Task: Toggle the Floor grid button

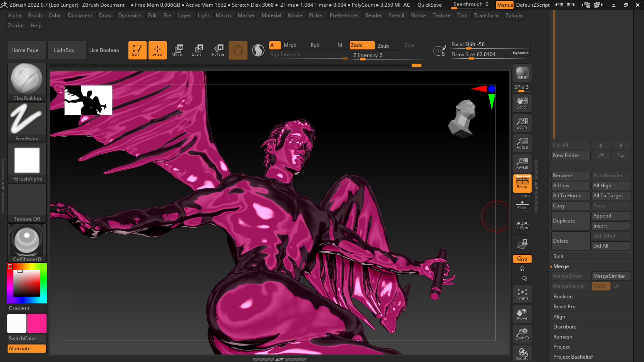Action: [522, 204]
